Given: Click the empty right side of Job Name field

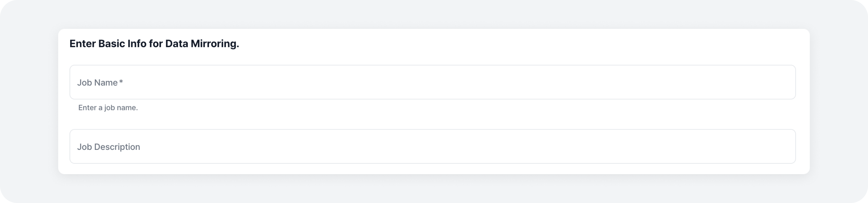Looking at the screenshot, I should click(674, 83).
